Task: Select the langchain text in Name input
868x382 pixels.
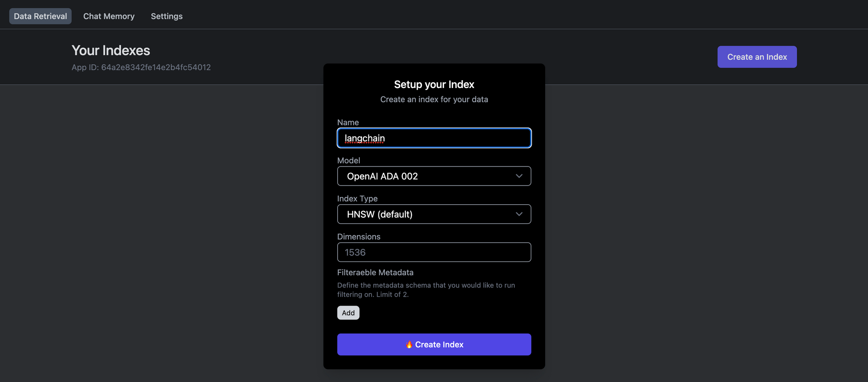Action: coord(364,138)
